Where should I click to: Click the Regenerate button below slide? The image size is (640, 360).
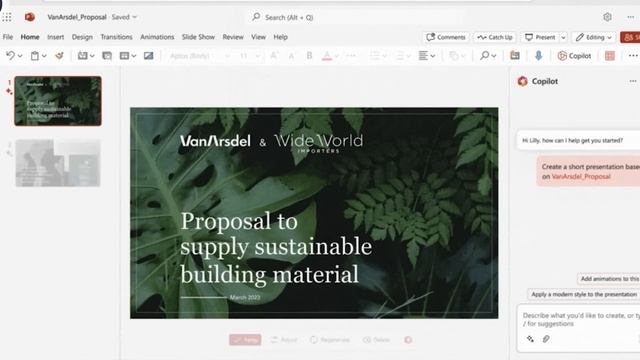tap(330, 340)
